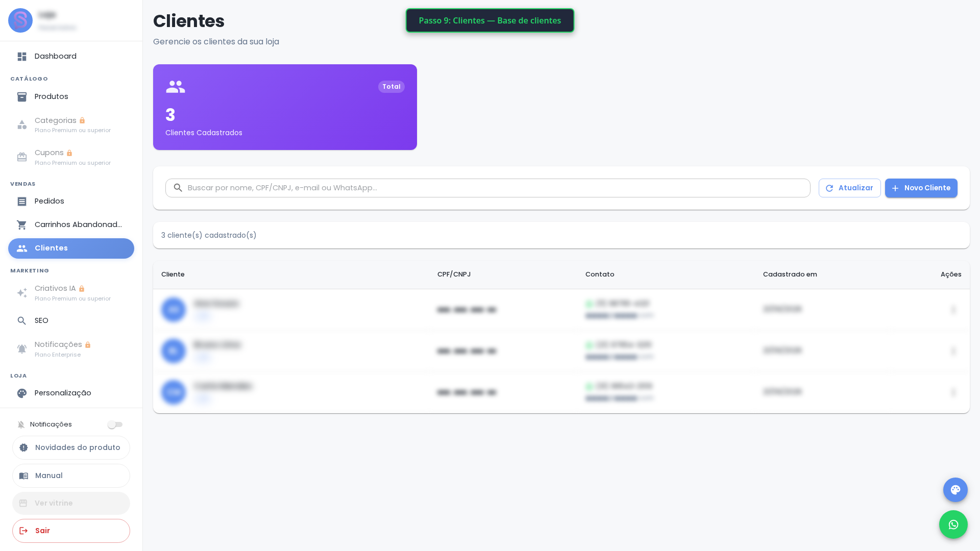Click the Contato column header

point(600,274)
